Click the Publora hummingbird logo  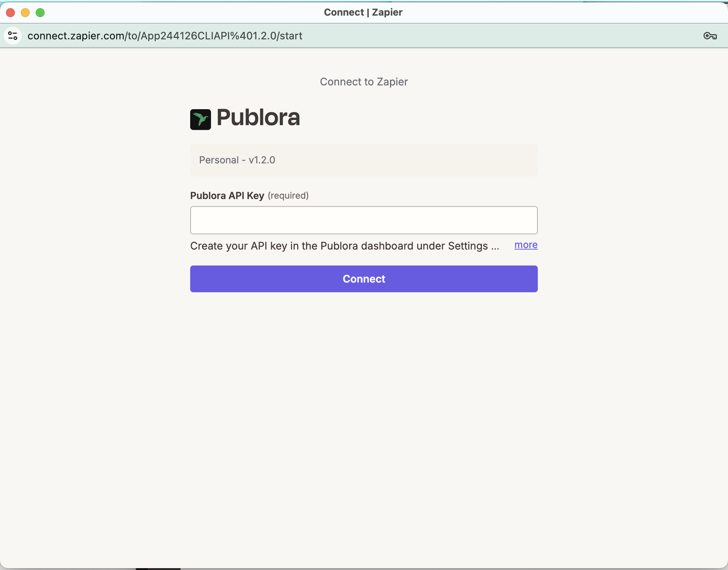pyautogui.click(x=200, y=119)
